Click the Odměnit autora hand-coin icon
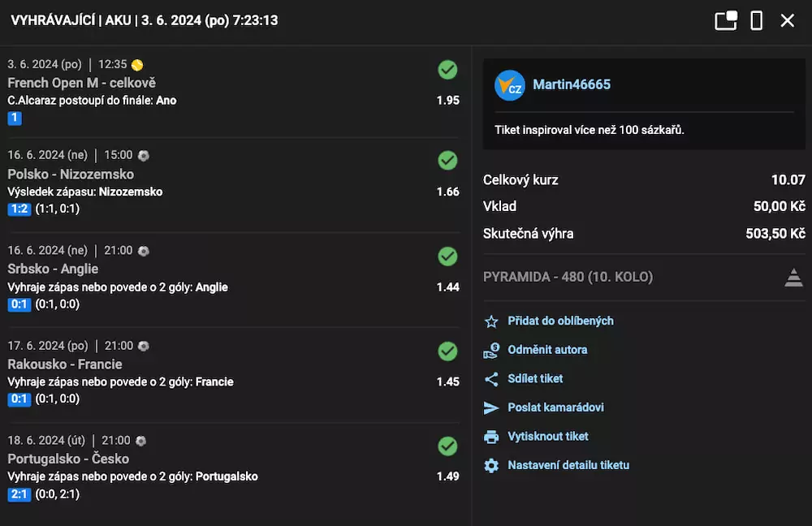 pyautogui.click(x=491, y=350)
